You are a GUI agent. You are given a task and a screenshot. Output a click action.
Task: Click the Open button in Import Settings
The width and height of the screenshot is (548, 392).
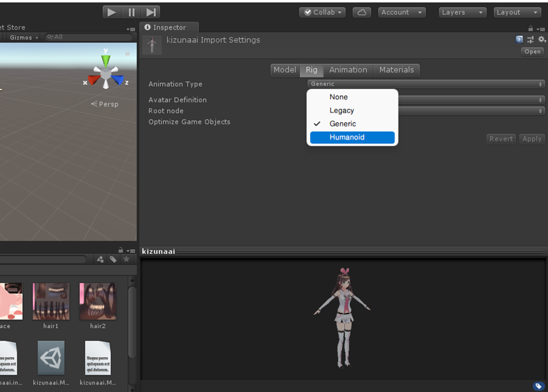[532, 51]
